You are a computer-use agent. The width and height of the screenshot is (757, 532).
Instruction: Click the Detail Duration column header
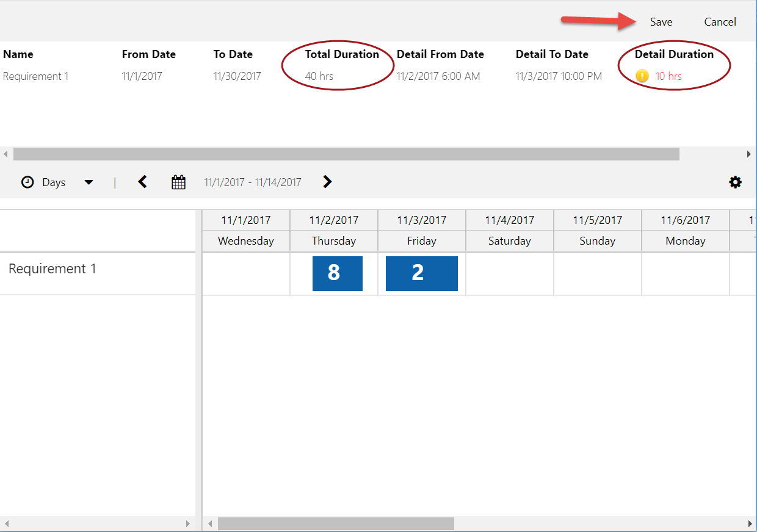click(x=674, y=54)
